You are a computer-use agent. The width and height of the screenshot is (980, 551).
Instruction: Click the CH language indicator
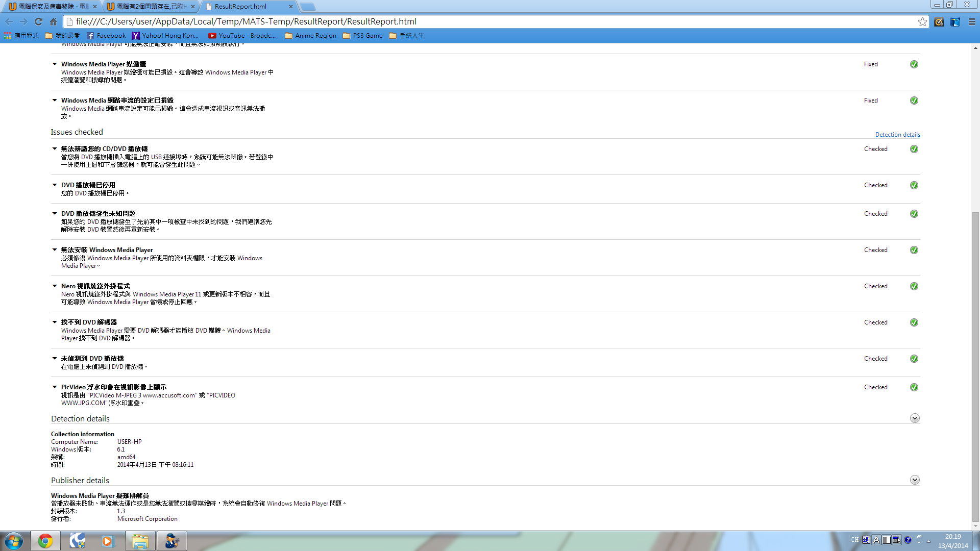pyautogui.click(x=854, y=540)
